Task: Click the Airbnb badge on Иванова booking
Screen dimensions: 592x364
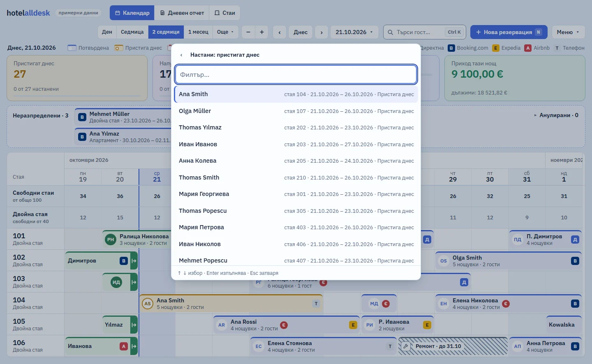Action: pos(124,346)
